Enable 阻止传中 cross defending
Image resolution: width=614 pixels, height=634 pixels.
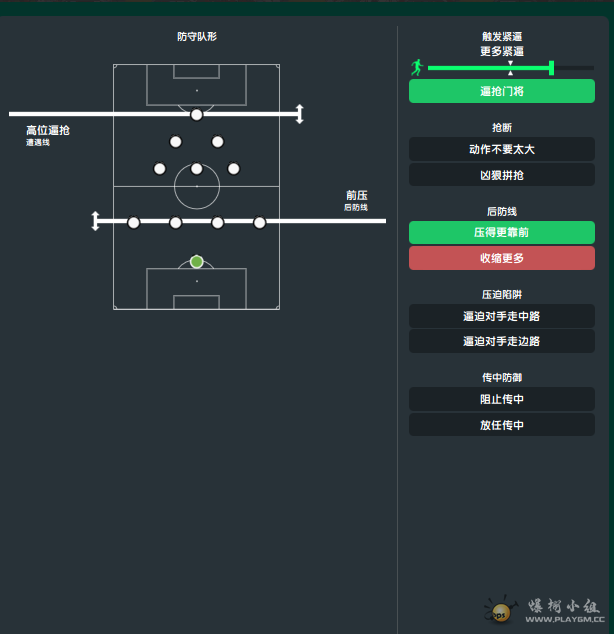click(x=502, y=399)
